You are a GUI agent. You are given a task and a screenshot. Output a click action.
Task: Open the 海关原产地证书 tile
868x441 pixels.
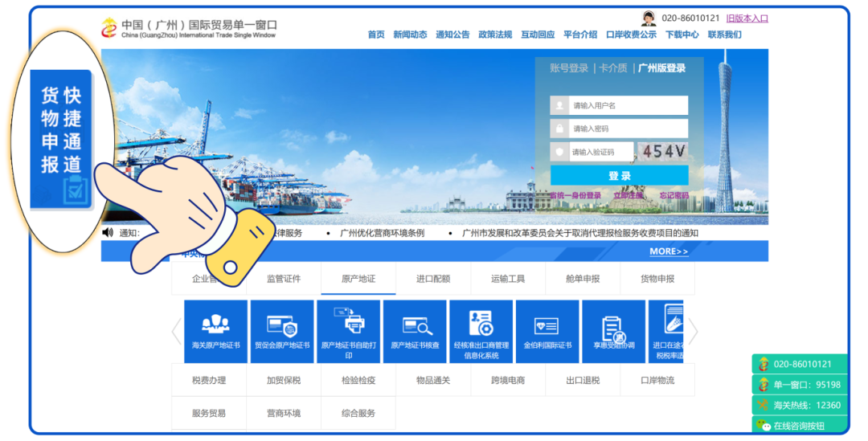[x=216, y=332]
